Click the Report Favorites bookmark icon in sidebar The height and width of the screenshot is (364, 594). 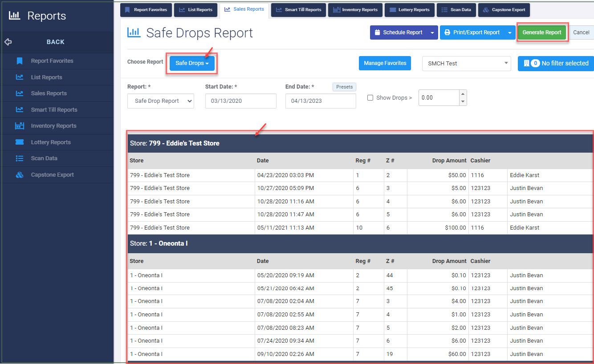[20, 61]
